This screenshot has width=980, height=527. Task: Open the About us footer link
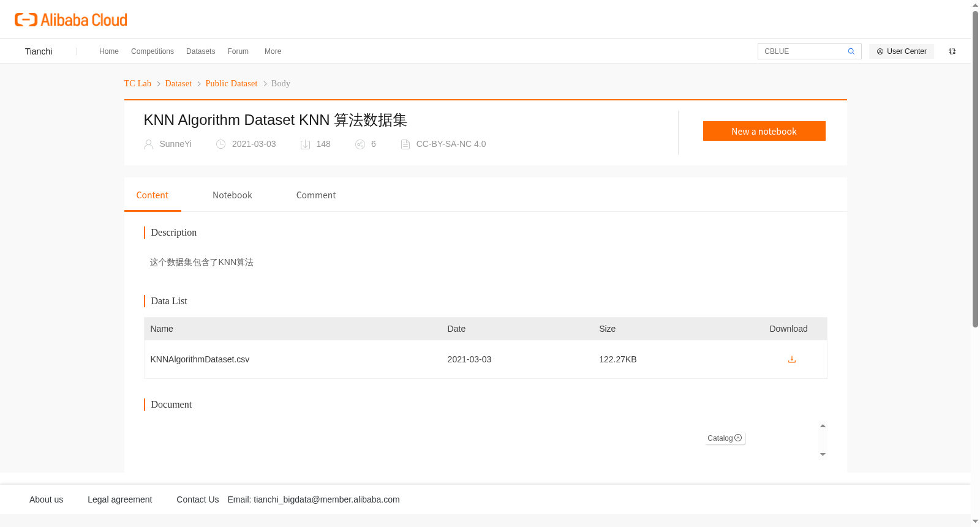coord(47,499)
